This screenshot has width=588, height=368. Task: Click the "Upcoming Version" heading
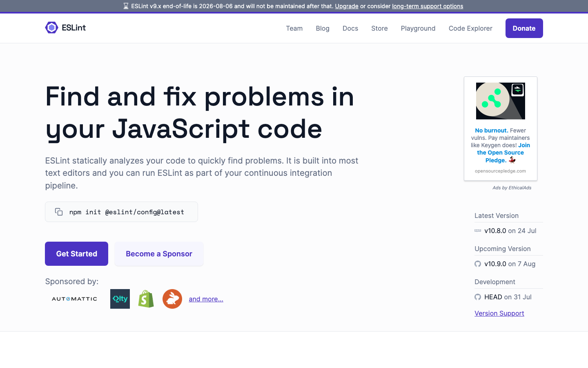click(x=503, y=249)
